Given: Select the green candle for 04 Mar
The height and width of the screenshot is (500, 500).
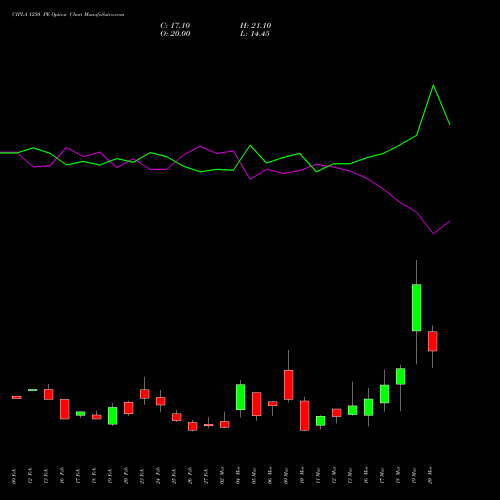Looking at the screenshot, I should [x=241, y=397].
